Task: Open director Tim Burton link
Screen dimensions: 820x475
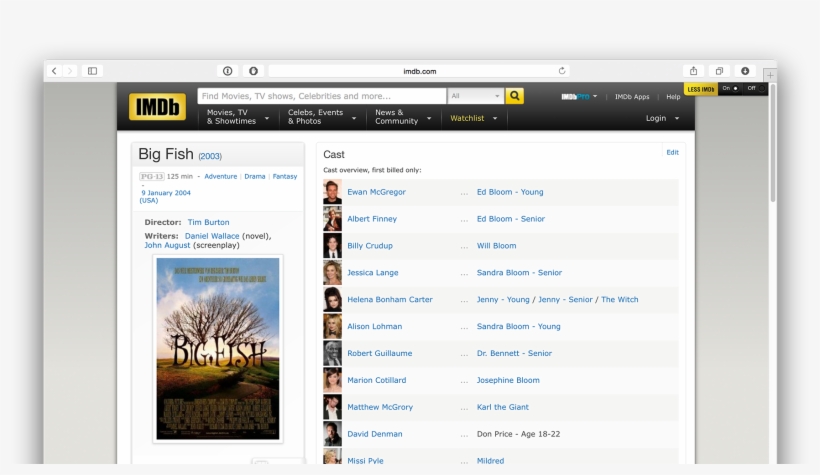Action: 208,222
